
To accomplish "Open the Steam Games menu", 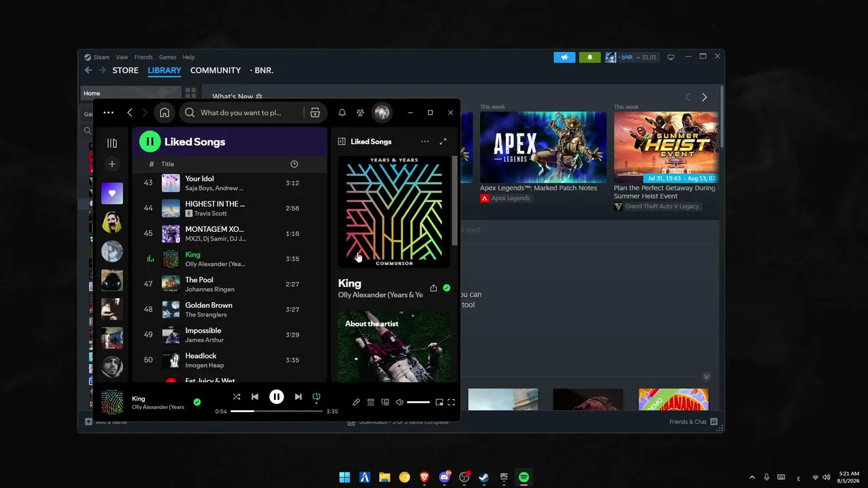I will (x=167, y=57).
